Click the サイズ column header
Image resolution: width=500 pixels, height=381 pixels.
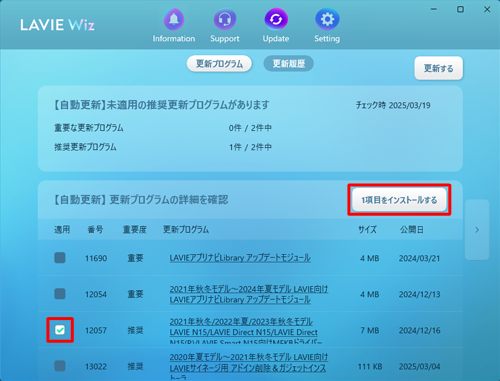tap(367, 230)
